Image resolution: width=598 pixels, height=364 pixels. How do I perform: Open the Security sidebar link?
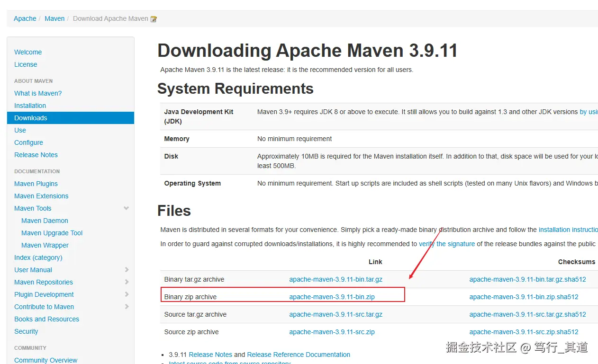[26, 331]
